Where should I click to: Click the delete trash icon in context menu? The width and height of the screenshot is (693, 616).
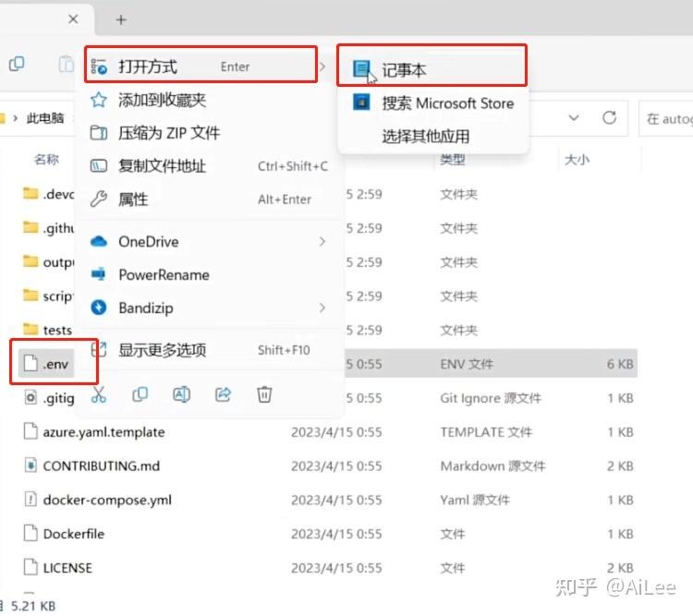(264, 394)
